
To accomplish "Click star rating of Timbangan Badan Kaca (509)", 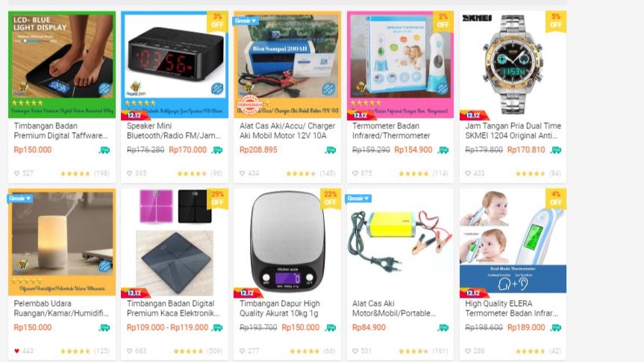I will click(188, 351).
